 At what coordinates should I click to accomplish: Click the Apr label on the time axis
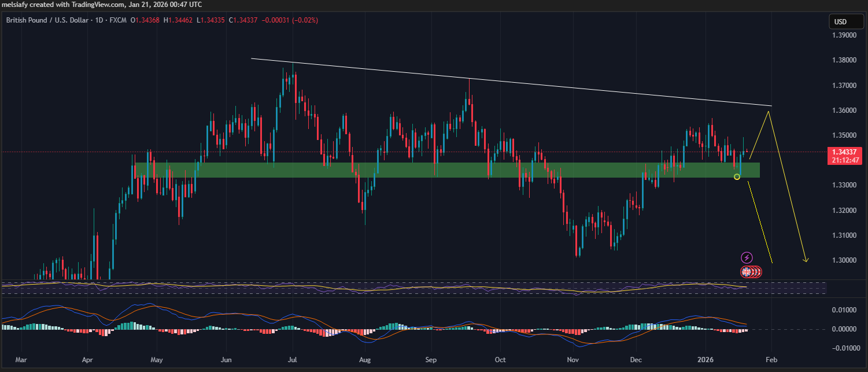coord(87,360)
